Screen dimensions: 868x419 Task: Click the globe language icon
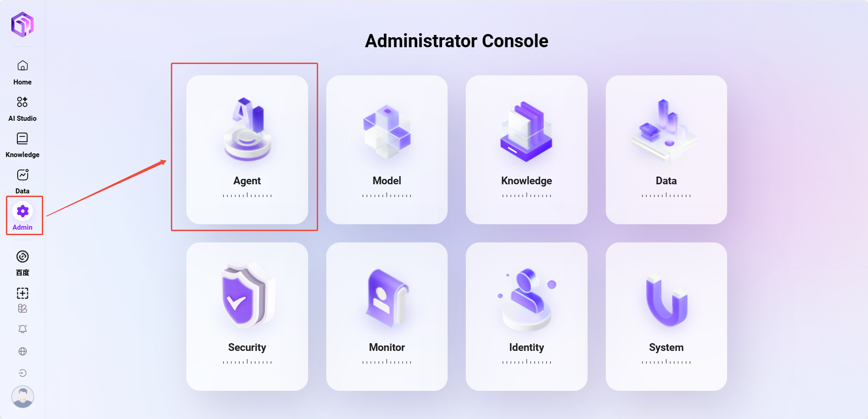click(x=22, y=351)
